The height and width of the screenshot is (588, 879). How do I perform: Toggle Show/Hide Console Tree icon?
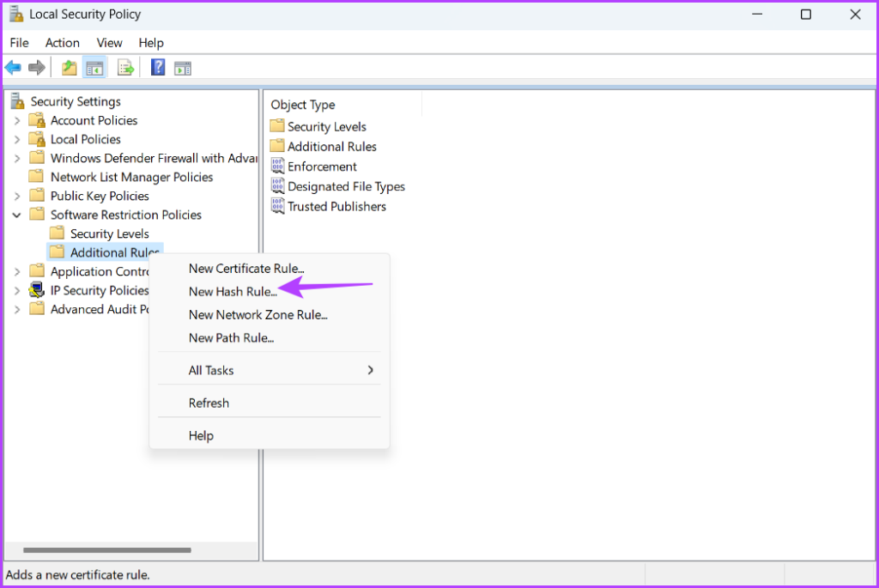[x=94, y=68]
